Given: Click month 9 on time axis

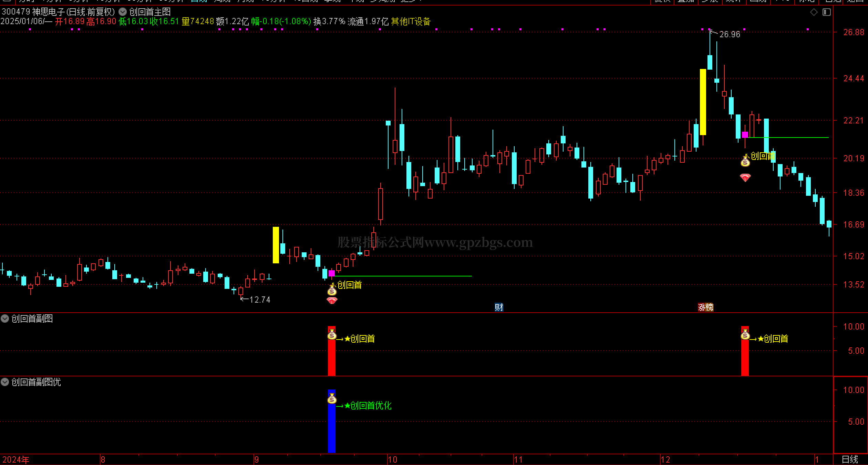Looking at the screenshot, I should pyautogui.click(x=256, y=459).
